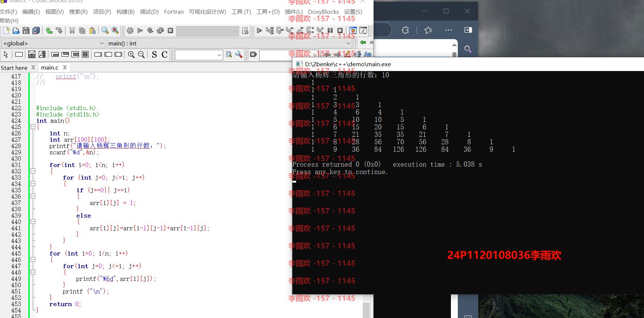Cut selection with the scissors icon
The width and height of the screenshot is (644, 318).
tap(72, 30)
